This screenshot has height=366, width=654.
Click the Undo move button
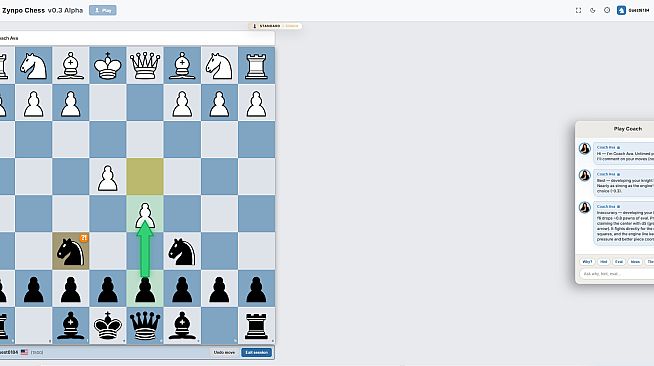point(224,352)
